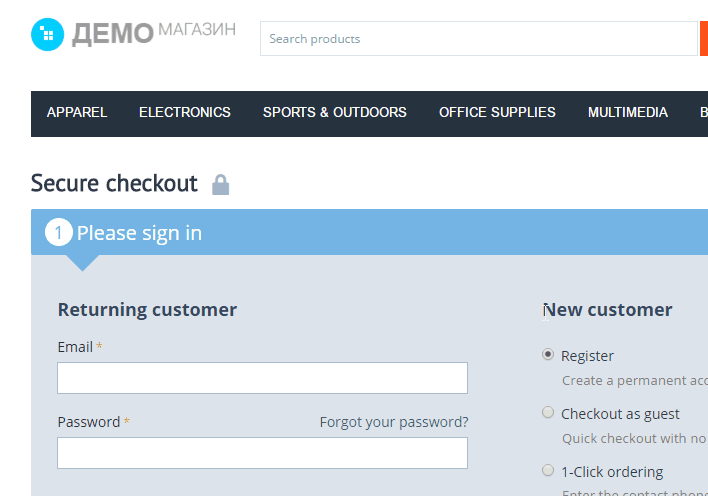Click inside the Email input field
708x496 pixels.
click(x=262, y=378)
